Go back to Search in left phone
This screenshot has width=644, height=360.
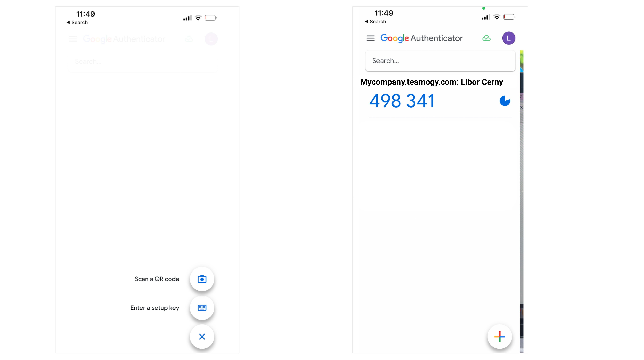tap(77, 22)
